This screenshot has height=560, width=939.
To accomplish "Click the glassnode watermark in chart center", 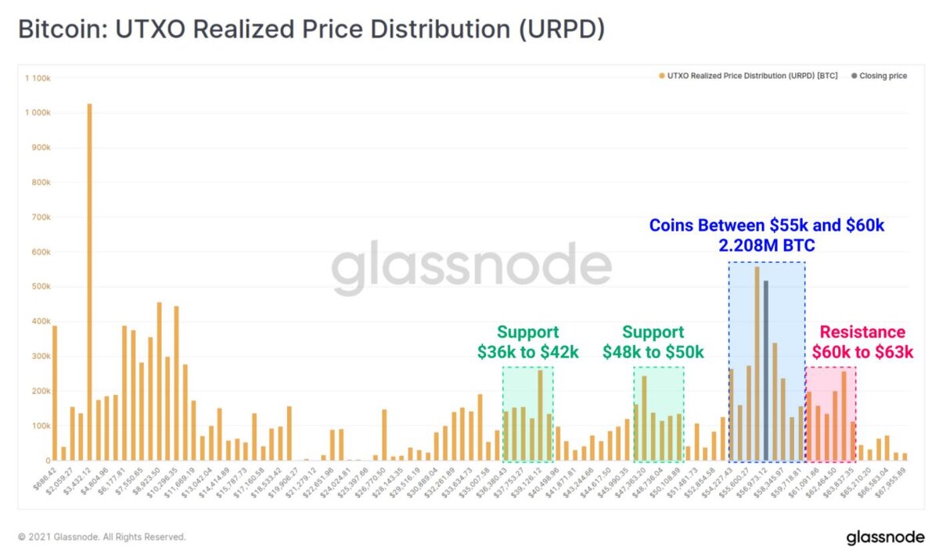I will pyautogui.click(x=470, y=267).
